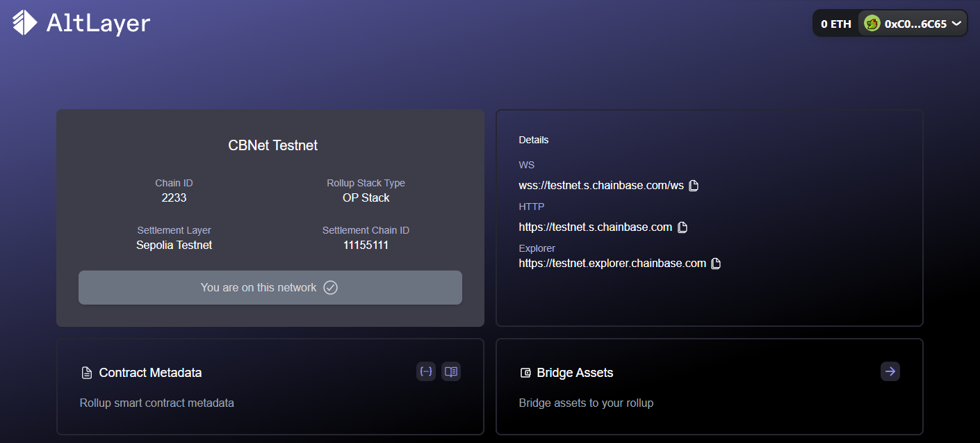Viewport: 980px width, 443px height.
Task: Click the Bridge Assets arrow icon
Action: pyautogui.click(x=890, y=371)
